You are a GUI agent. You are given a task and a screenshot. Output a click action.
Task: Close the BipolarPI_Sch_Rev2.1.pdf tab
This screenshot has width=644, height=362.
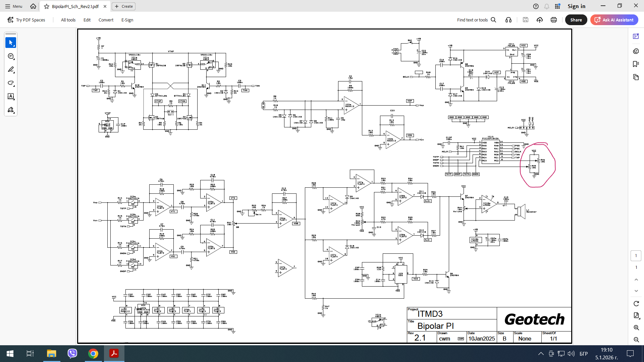pos(105,6)
